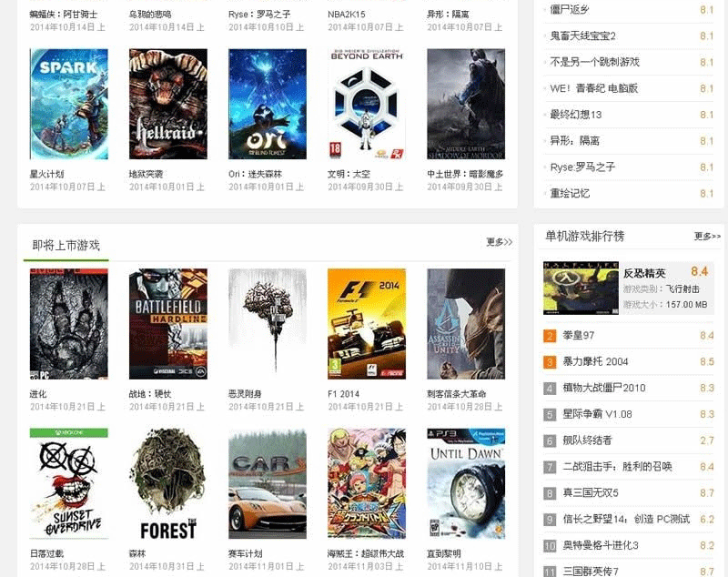The width and height of the screenshot is (728, 577).
Task: Open the Ori and the Blind Forest cover
Action: (268, 104)
